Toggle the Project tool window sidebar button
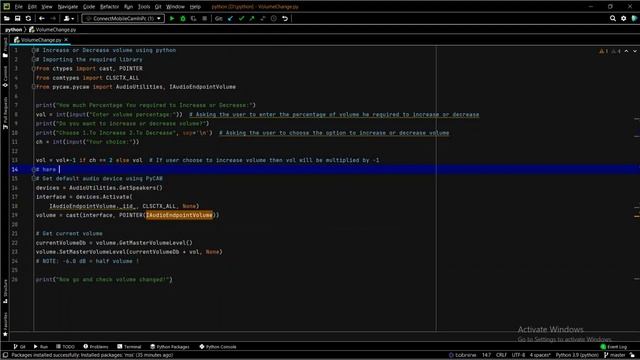Viewport: 640px width, 360px height. 5,47
